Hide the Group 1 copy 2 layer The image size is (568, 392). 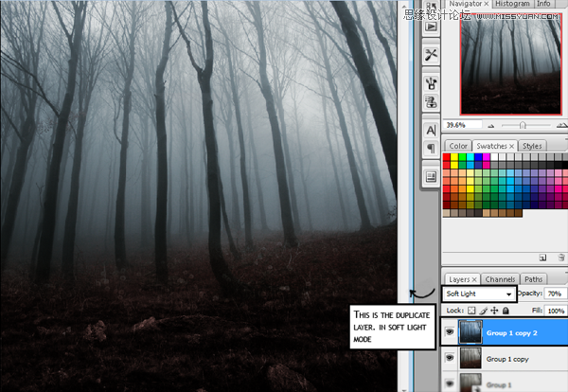pos(450,331)
